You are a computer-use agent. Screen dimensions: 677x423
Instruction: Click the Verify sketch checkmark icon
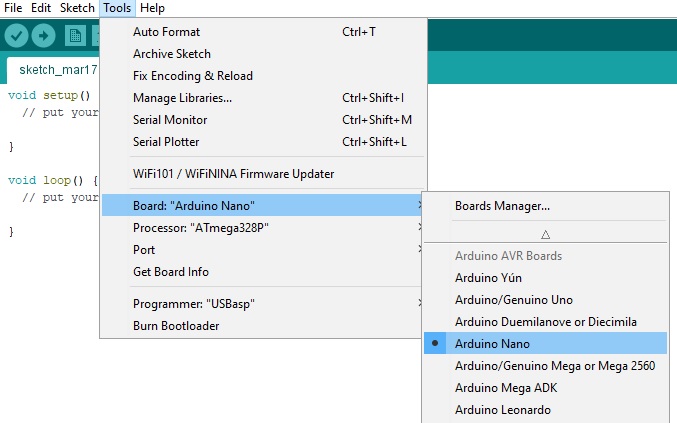click(x=16, y=36)
